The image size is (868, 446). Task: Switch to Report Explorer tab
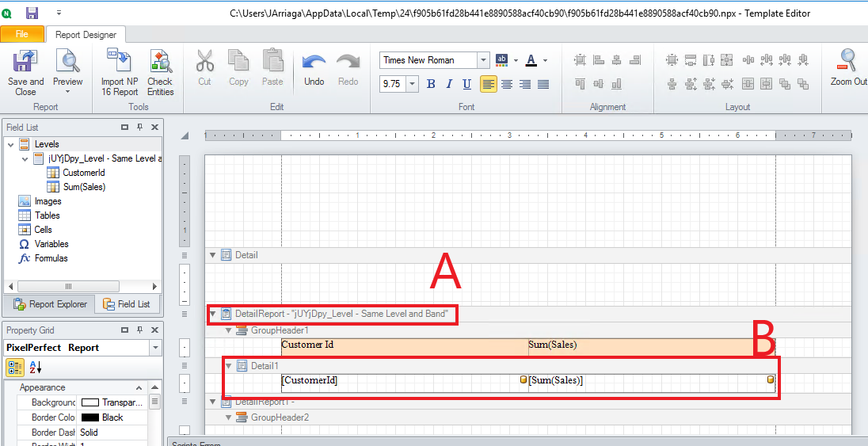tap(50, 304)
